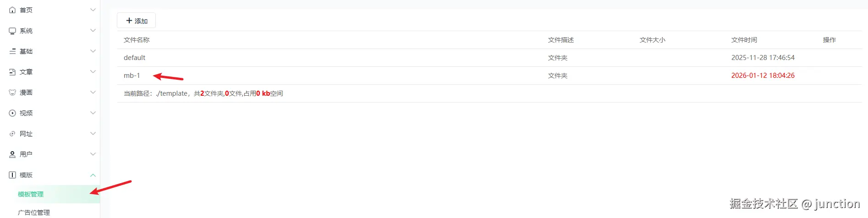The width and height of the screenshot is (868, 218).
Task: Click the user profile icon
Action: (x=12, y=154)
